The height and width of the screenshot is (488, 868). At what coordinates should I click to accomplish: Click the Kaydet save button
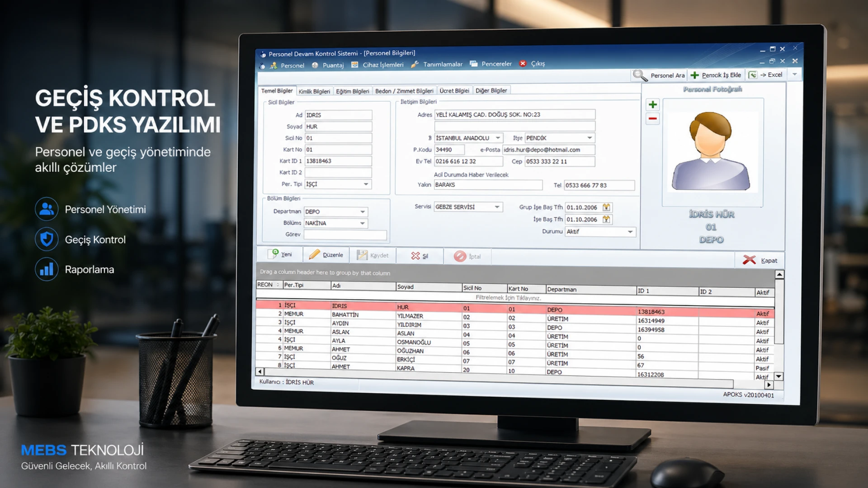[x=373, y=255]
